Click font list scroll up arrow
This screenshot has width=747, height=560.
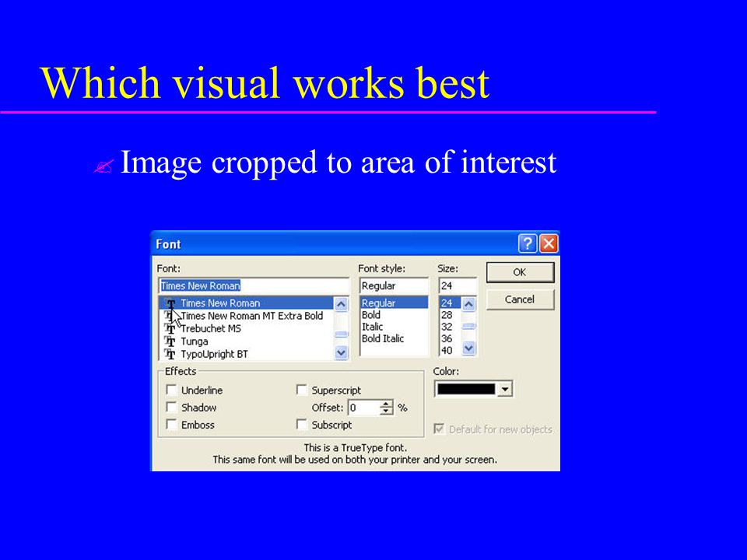[341, 304]
